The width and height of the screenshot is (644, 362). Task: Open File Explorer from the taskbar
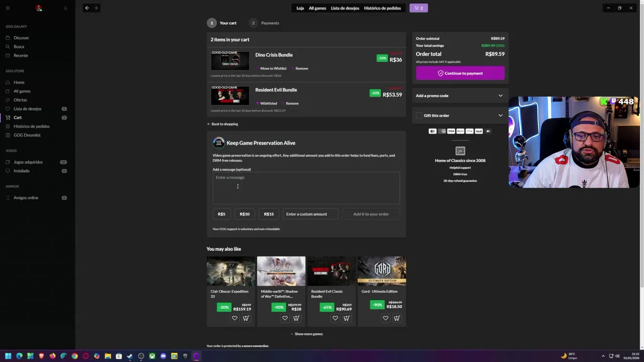pos(108,356)
